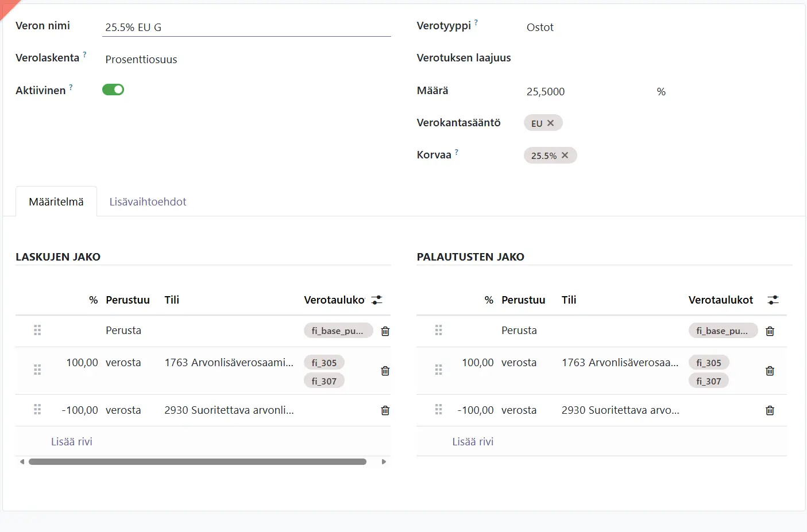Image resolution: width=807 pixels, height=532 pixels.
Task: Open the Verotuksen laajuus dropdown field
Action: (x=658, y=58)
